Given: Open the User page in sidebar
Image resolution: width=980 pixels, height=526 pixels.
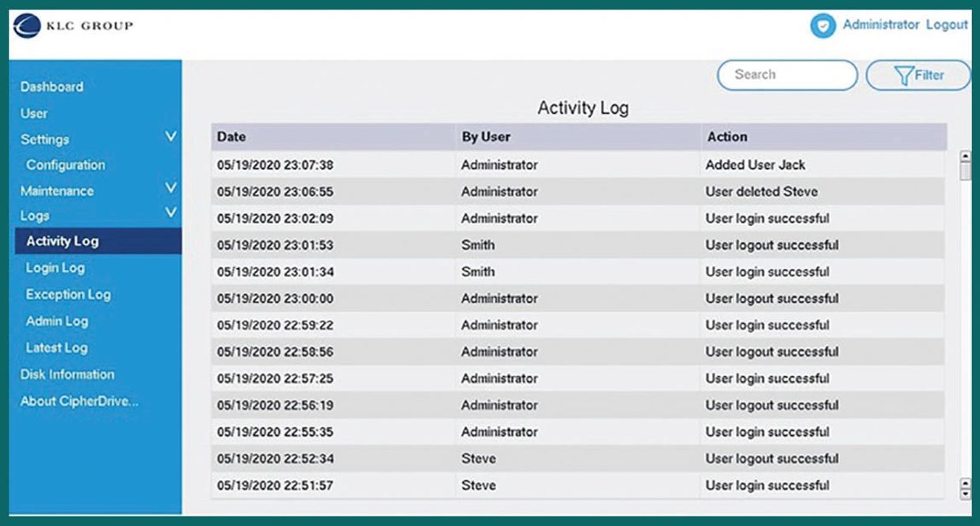Looking at the screenshot, I should (x=34, y=114).
